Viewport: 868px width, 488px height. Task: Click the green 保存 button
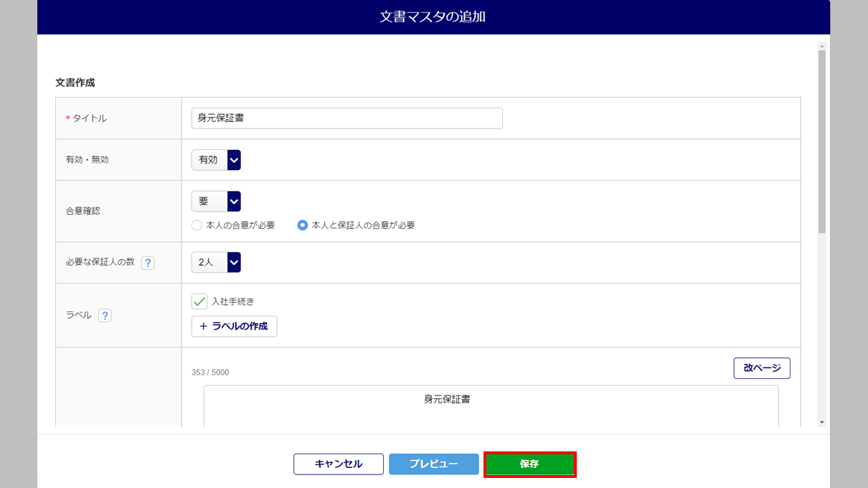529,464
